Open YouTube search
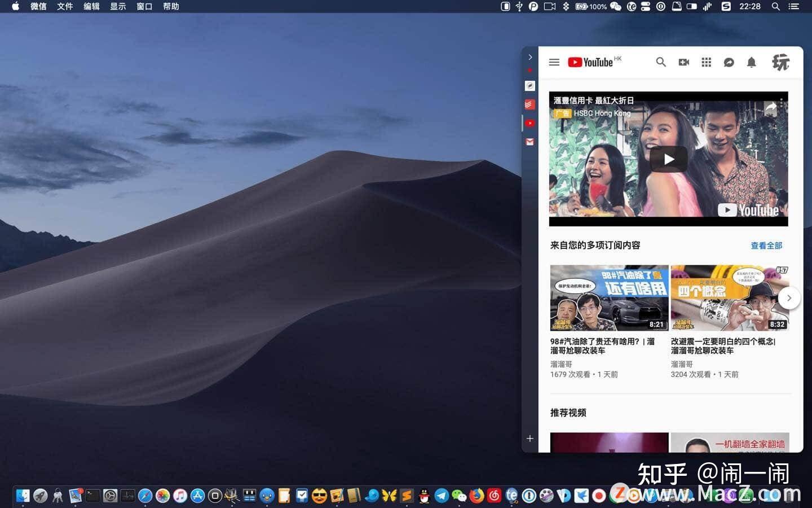The image size is (812, 508). click(x=661, y=62)
